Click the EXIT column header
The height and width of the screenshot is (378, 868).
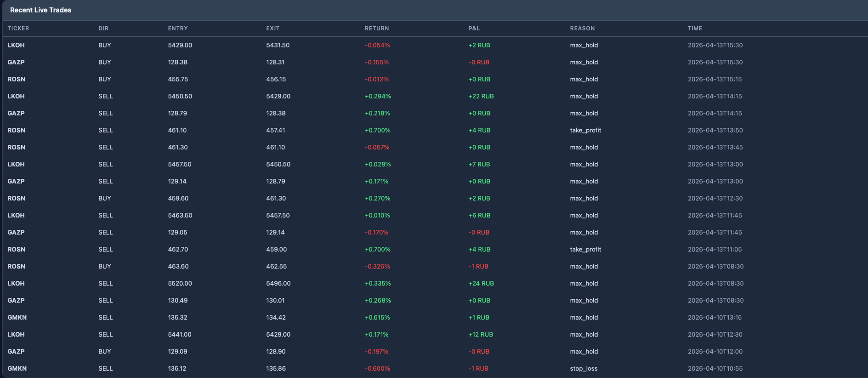pos(273,29)
